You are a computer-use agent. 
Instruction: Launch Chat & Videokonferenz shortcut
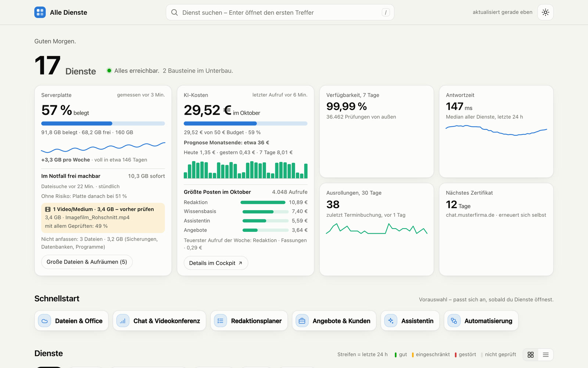pyautogui.click(x=159, y=321)
